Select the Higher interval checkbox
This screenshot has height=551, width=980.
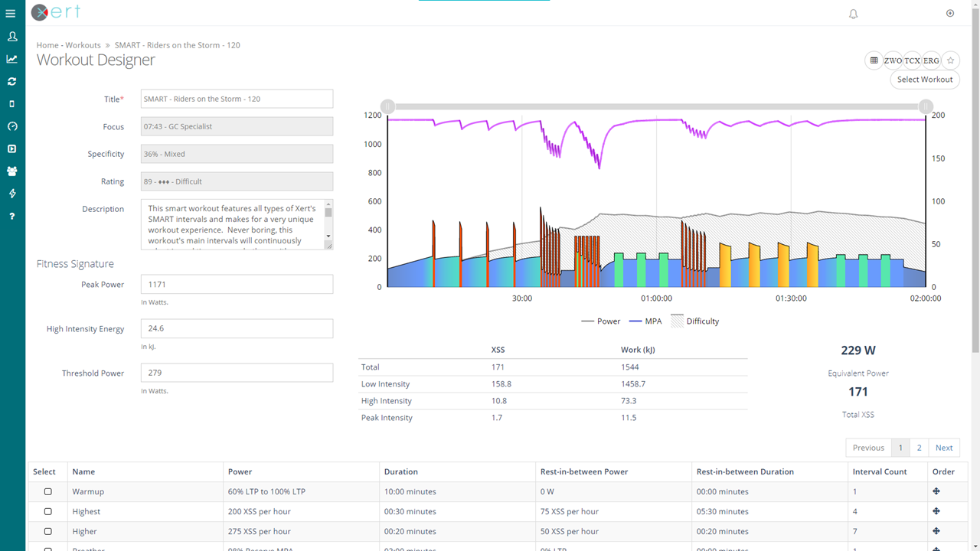click(x=47, y=532)
